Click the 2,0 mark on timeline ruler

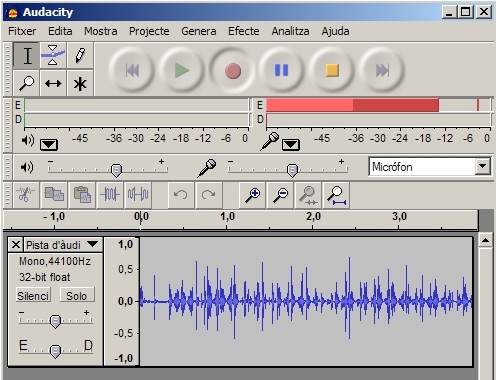(x=313, y=217)
